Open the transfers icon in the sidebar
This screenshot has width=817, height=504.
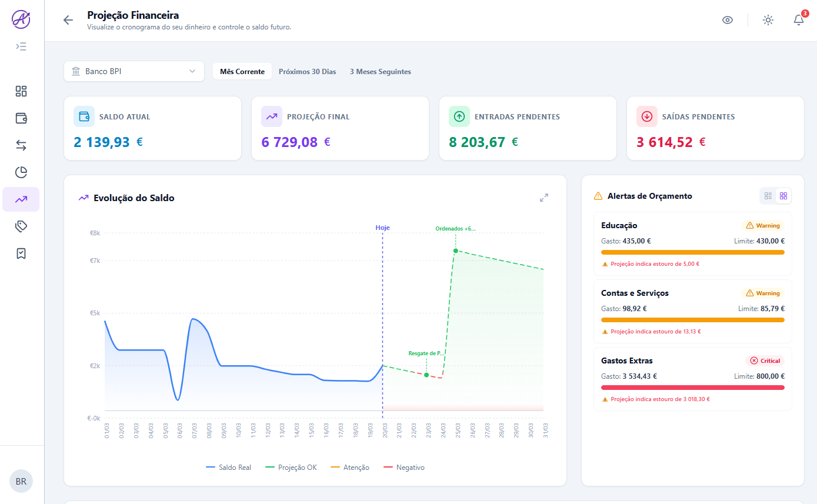point(21,145)
